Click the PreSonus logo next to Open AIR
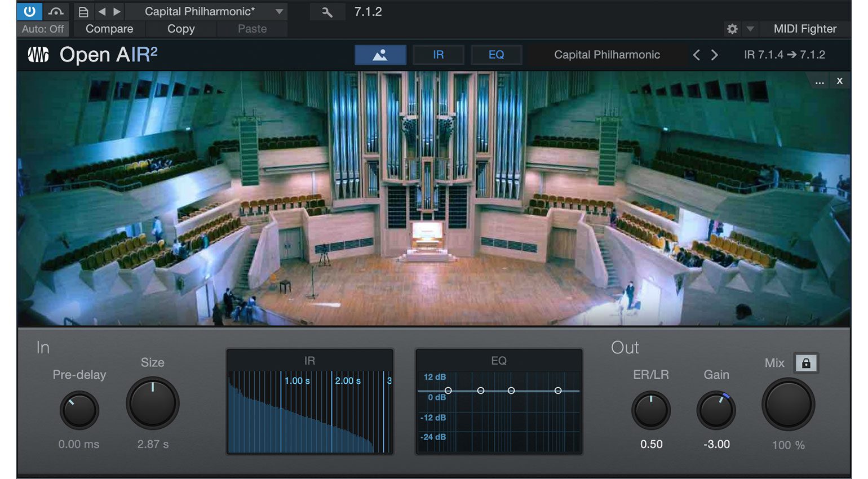Viewport: 868px width, 479px height. point(37,54)
